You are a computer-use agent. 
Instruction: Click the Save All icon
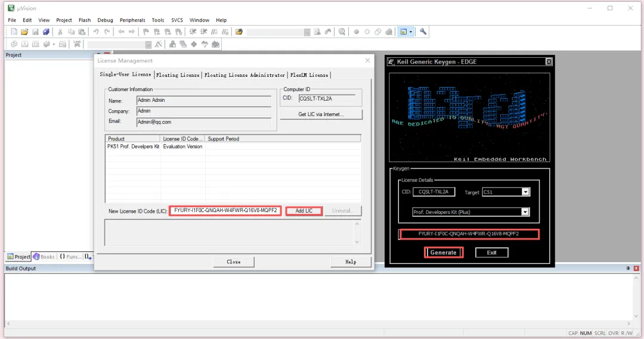46,32
